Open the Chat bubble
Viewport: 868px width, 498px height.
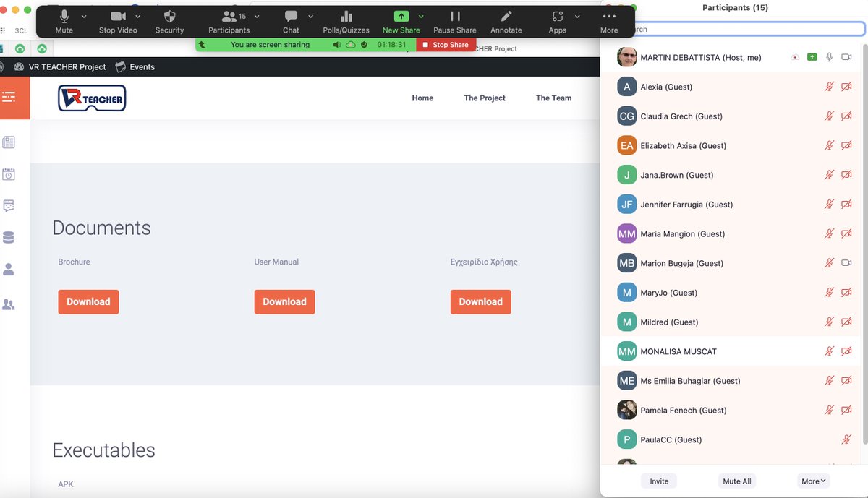click(291, 22)
